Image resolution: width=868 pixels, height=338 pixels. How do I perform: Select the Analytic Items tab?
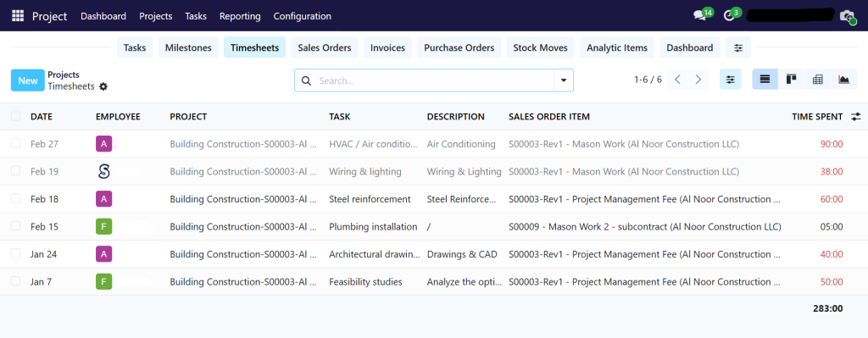click(617, 47)
